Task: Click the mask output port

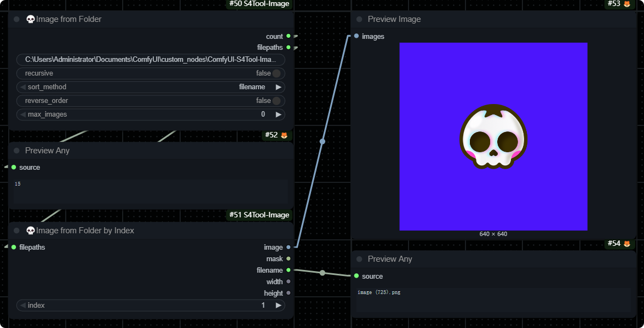Action: tap(289, 259)
